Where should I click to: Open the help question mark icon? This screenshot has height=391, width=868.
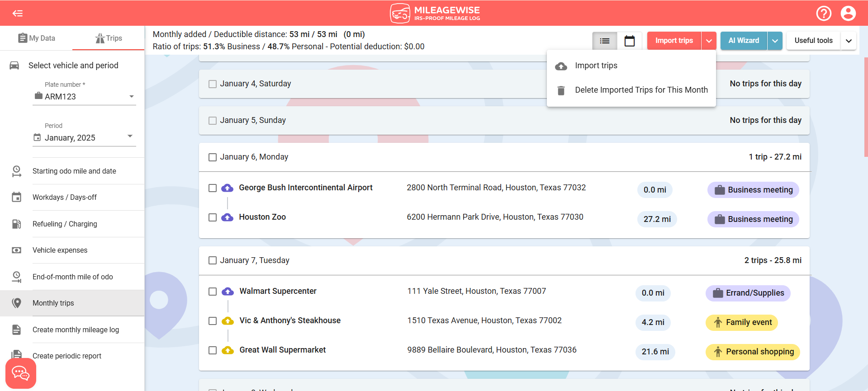coord(824,13)
